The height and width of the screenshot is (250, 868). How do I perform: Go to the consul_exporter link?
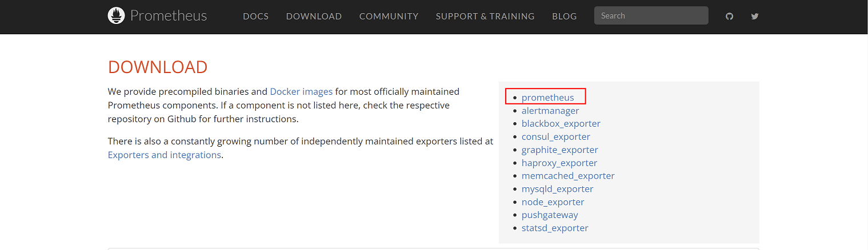pyautogui.click(x=555, y=137)
